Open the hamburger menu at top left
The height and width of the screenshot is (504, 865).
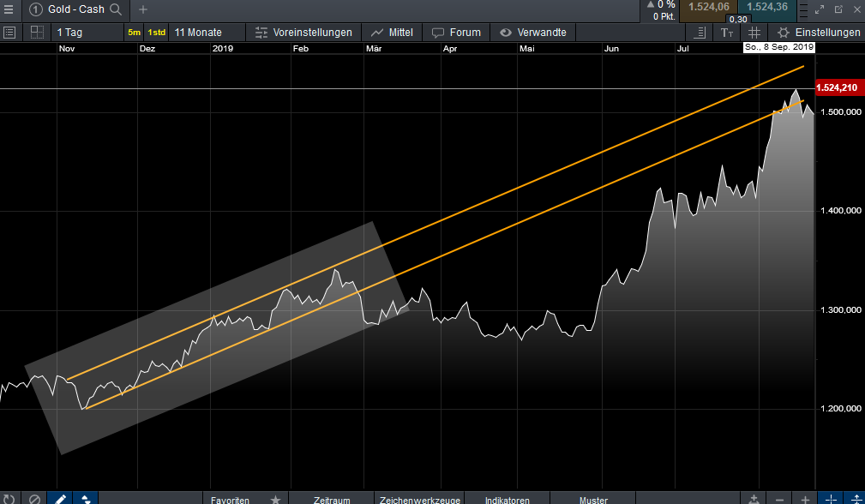9,9
